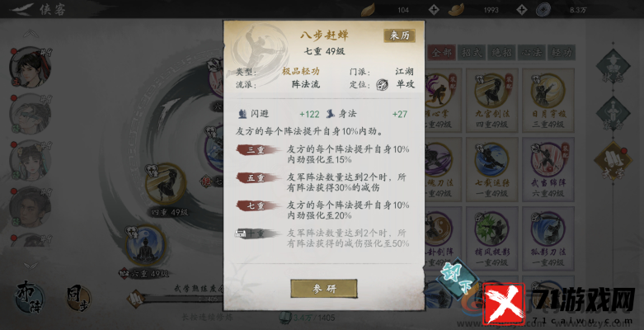Image resolution: width=644 pixels, height=330 pixels.
Task: Open the 来历 origin button
Action: pos(399,35)
